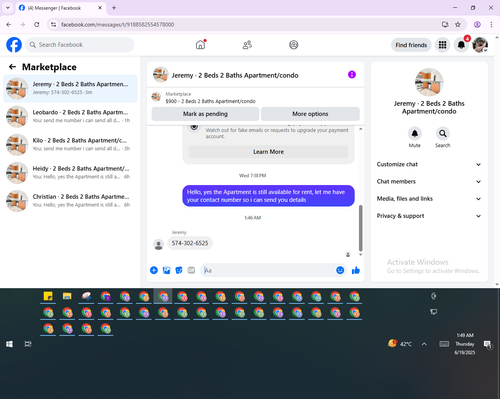Open Leobardo conversation in list
The width and height of the screenshot is (500, 399).
70,117
